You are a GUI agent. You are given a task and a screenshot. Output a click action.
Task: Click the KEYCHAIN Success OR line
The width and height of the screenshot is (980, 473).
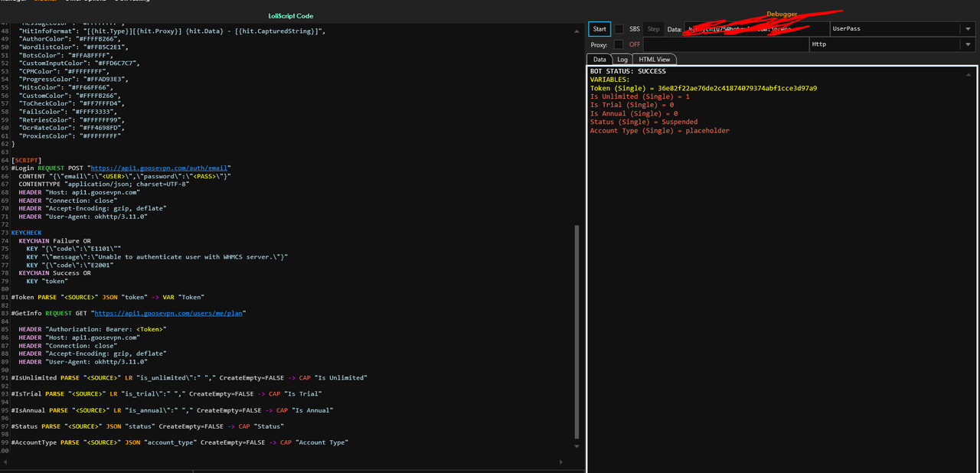coord(54,272)
